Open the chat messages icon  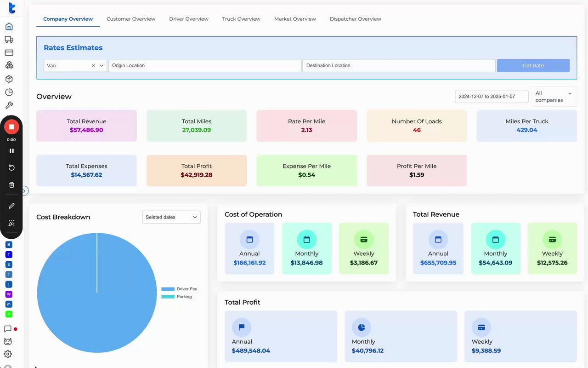click(x=8, y=329)
